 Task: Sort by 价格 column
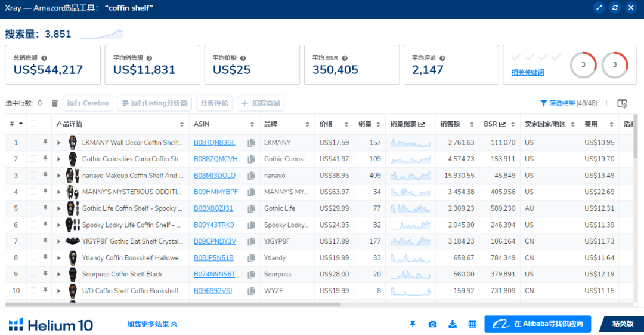tap(346, 124)
